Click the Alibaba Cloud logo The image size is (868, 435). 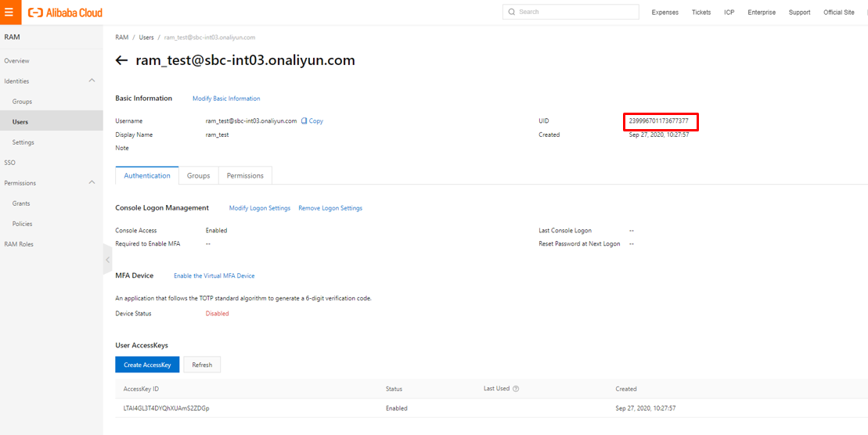click(65, 13)
